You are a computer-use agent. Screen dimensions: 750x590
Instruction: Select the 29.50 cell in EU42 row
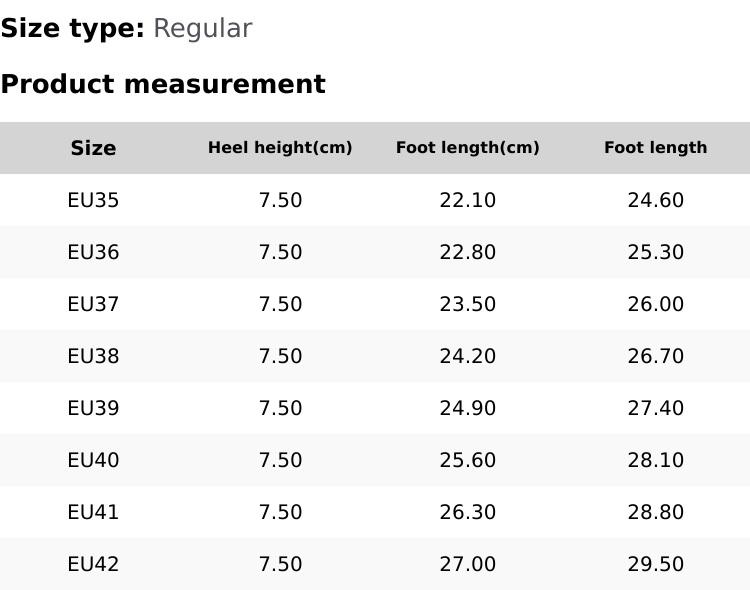tap(655, 564)
